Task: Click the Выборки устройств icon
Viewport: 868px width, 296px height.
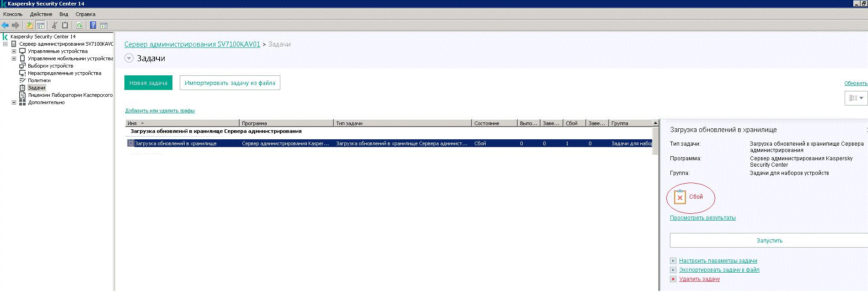Action: (x=22, y=66)
